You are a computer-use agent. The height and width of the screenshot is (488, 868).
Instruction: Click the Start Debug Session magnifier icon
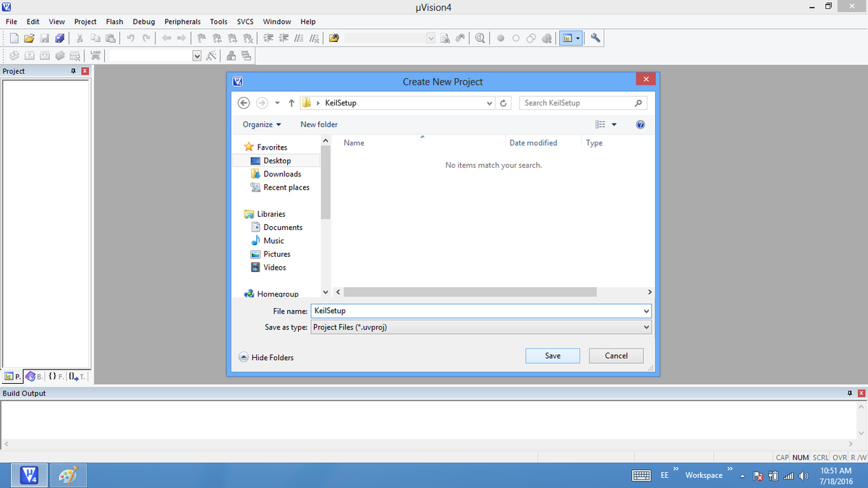pos(480,38)
